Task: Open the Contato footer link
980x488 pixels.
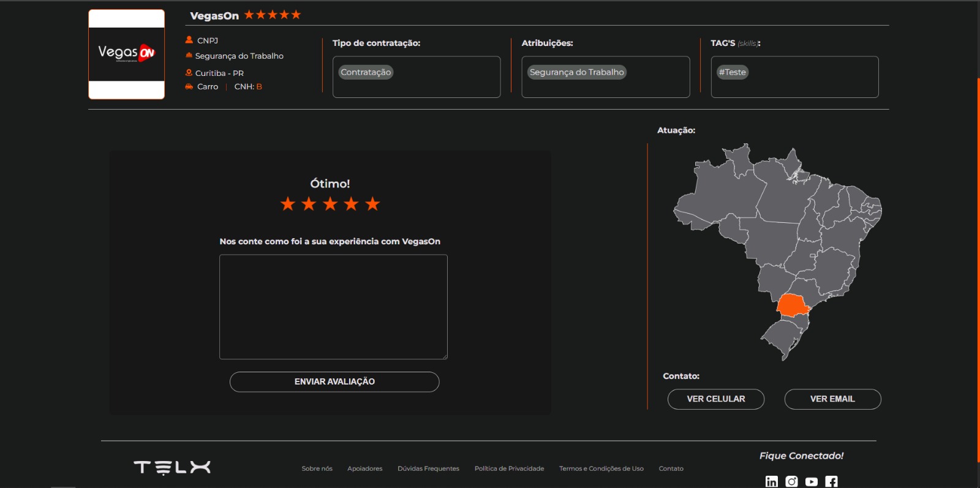Action: tap(671, 468)
